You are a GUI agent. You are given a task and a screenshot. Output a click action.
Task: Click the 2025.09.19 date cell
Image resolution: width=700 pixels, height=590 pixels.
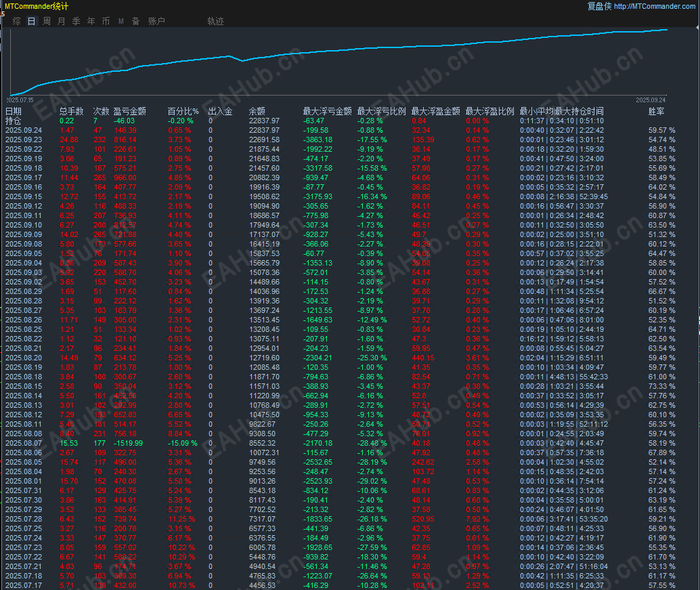24,159
